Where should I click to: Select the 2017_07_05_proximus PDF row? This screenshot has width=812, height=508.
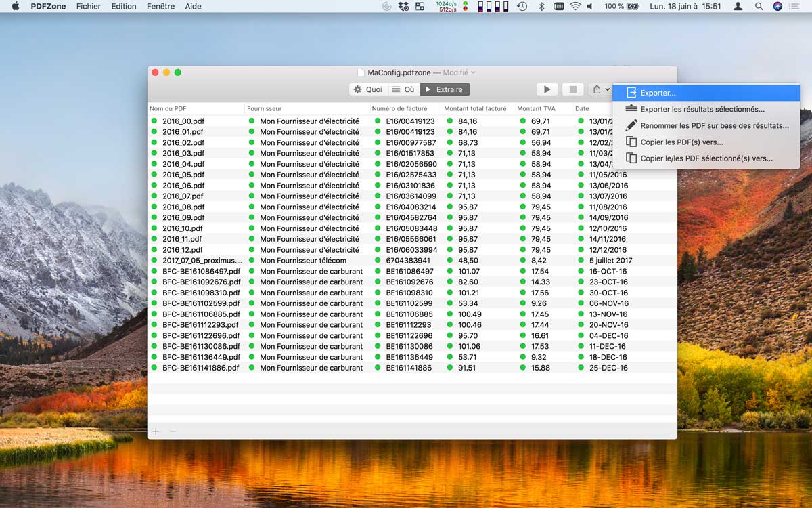(x=202, y=261)
